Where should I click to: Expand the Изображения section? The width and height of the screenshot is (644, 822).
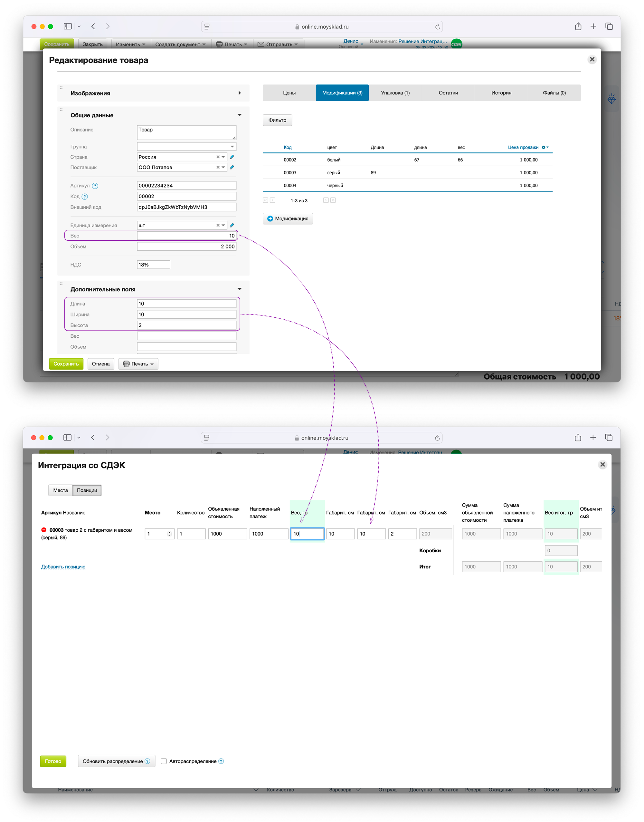click(240, 93)
